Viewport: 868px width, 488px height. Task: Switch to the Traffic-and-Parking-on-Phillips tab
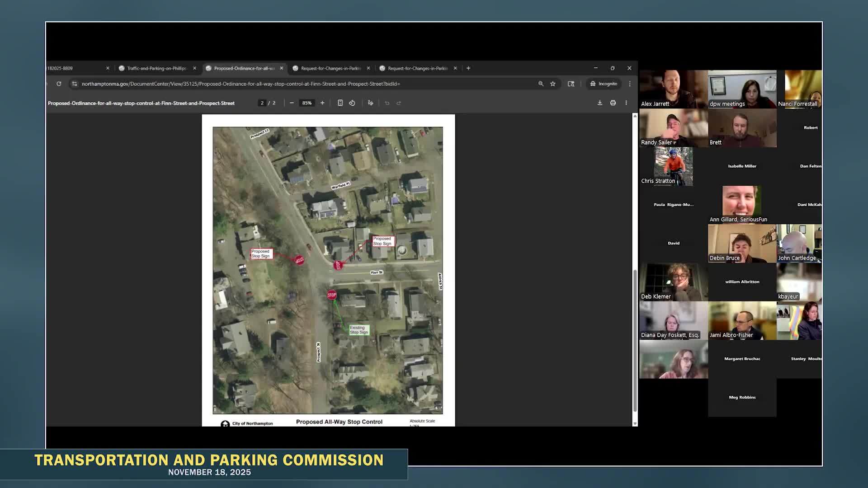156,68
